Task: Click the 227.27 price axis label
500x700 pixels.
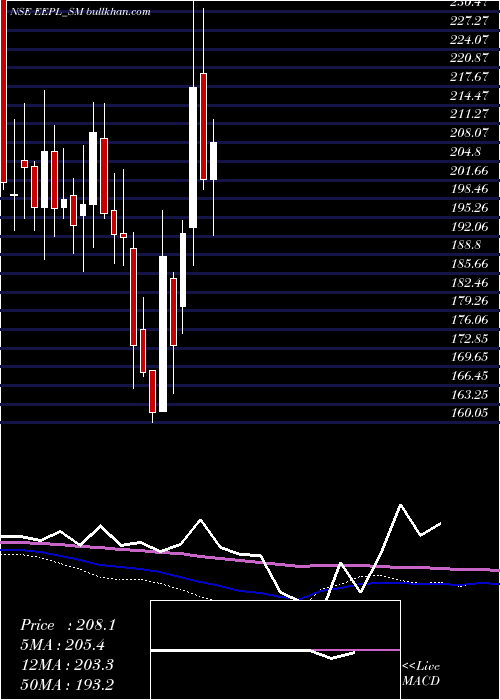Action: (469, 21)
